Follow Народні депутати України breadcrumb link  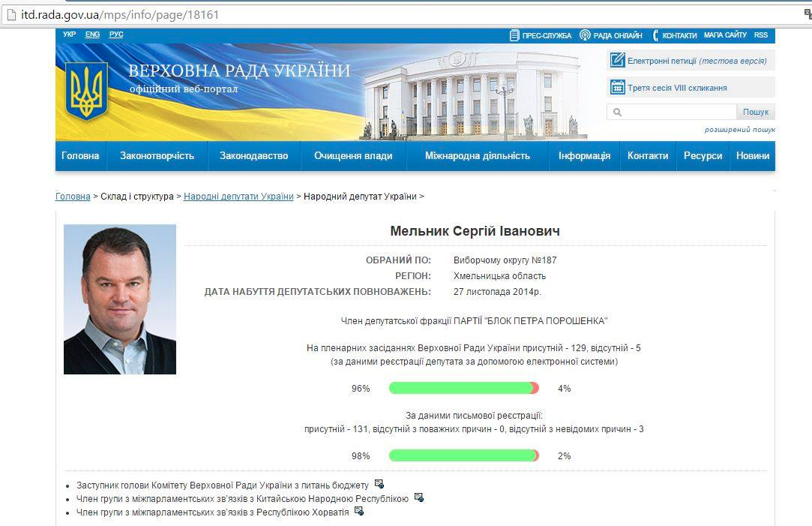coord(238,197)
